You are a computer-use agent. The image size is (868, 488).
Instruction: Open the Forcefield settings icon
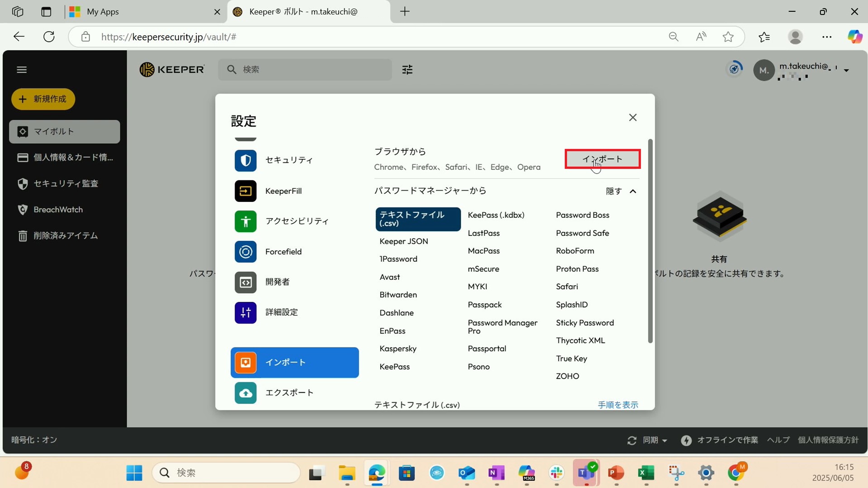pyautogui.click(x=245, y=252)
